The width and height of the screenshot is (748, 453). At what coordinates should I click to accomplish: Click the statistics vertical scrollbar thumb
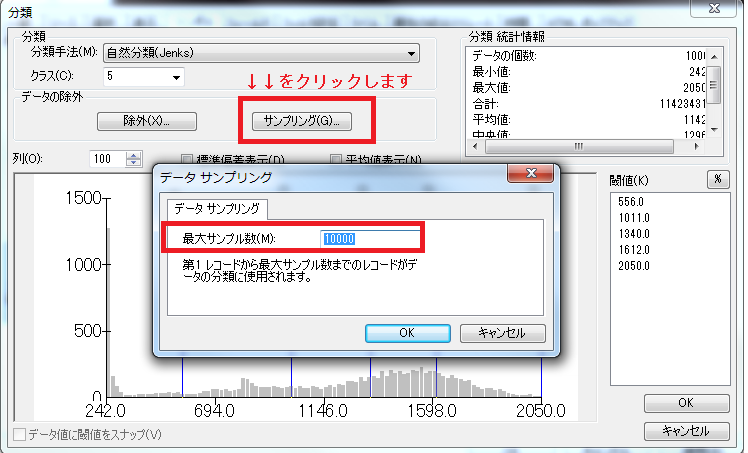tap(714, 85)
